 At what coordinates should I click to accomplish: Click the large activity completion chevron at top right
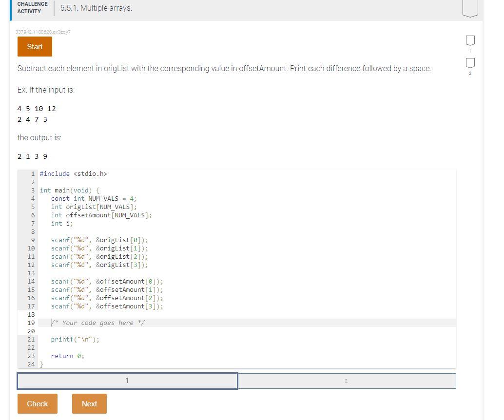[469, 7]
